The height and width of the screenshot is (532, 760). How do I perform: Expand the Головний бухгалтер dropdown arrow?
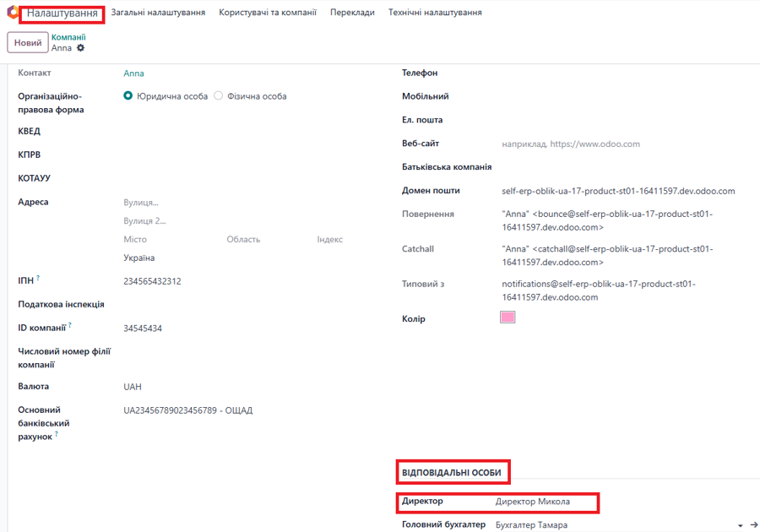[x=740, y=526]
